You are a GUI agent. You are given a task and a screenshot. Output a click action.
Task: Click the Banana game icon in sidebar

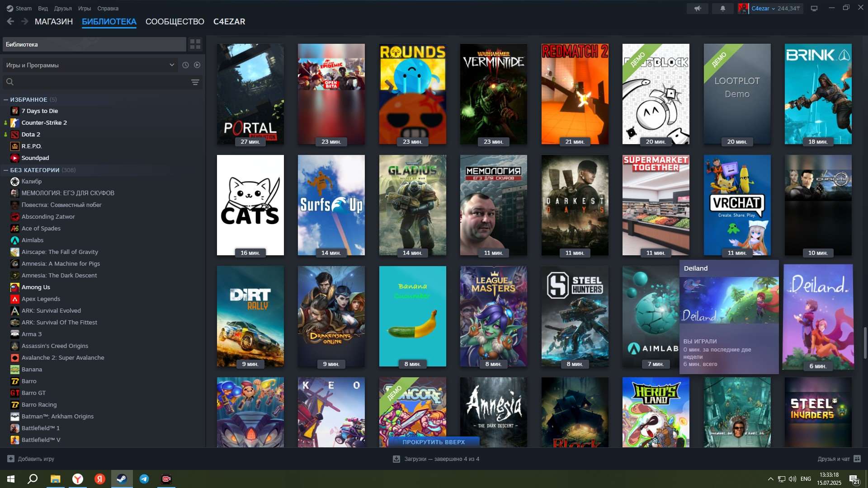point(15,369)
